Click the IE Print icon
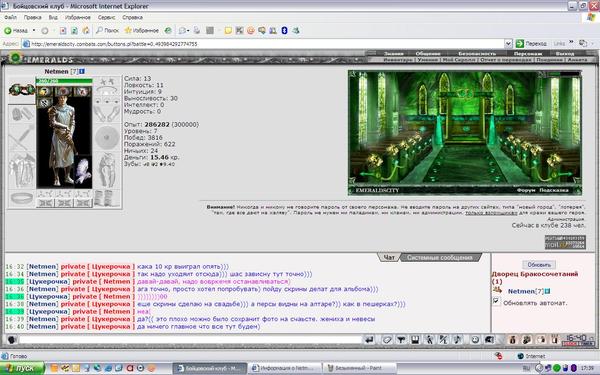The height and width of the screenshot is (375, 600). 197,31
